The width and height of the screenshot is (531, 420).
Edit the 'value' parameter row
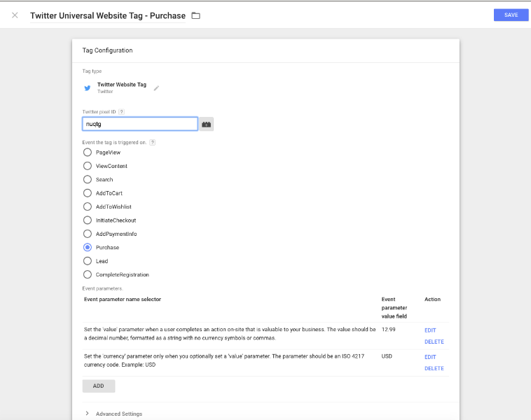coord(429,330)
